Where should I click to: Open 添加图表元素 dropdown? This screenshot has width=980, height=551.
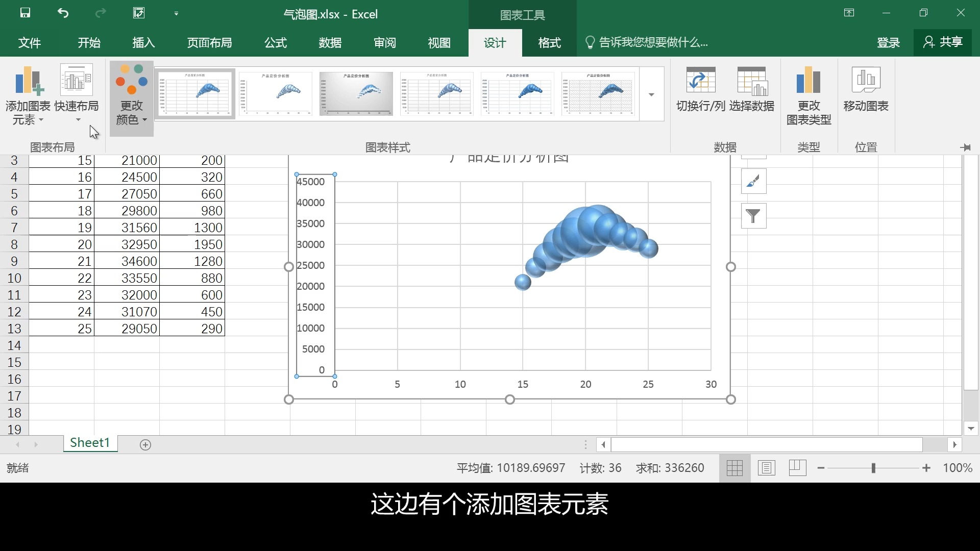(28, 96)
